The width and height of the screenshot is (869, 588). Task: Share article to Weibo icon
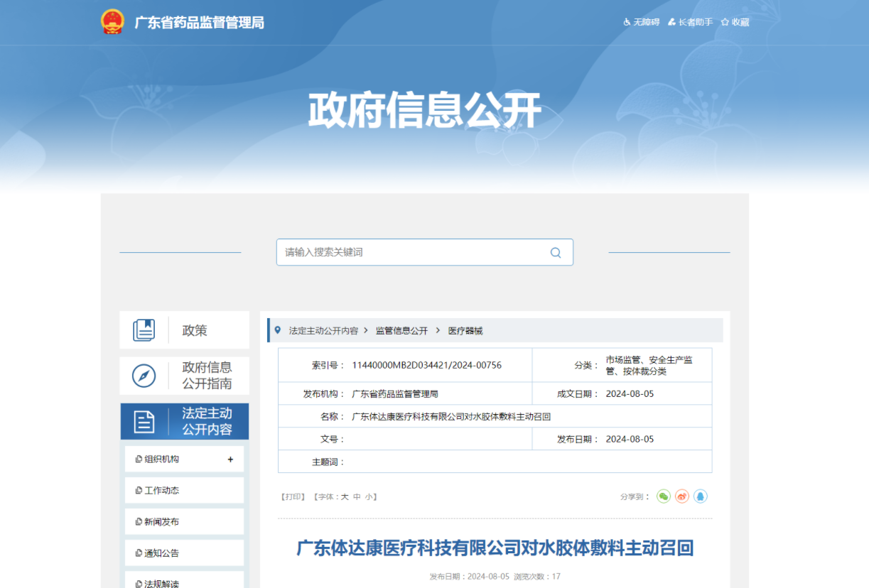[682, 496]
